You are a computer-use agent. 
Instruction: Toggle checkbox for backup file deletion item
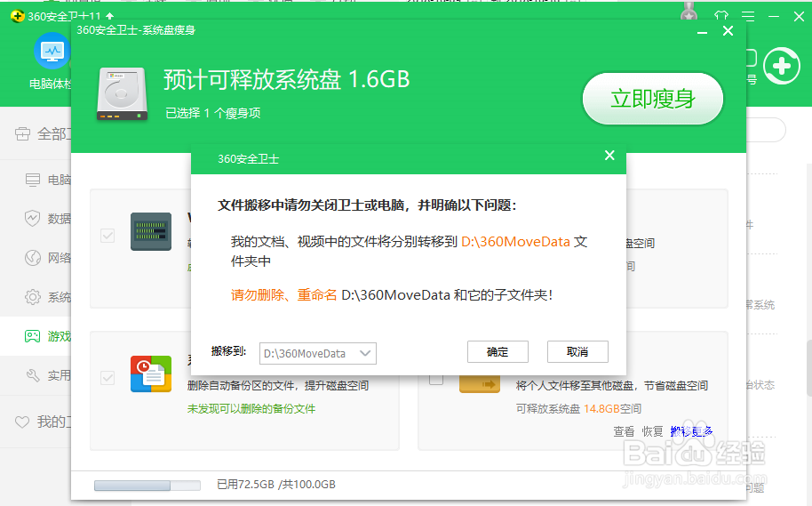pos(107,377)
